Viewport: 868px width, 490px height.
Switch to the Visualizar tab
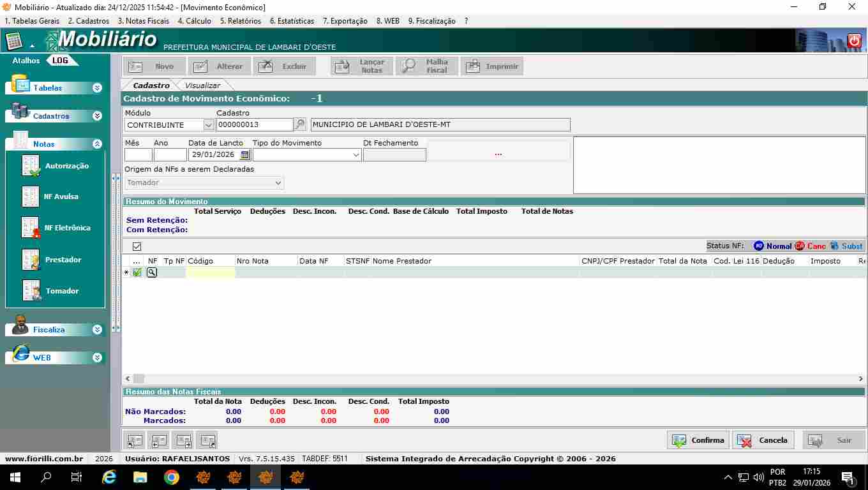point(202,85)
